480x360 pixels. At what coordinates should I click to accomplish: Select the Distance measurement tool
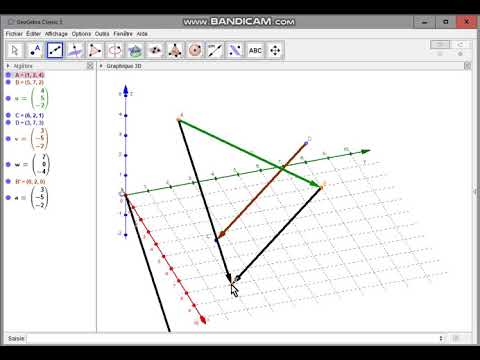215,51
